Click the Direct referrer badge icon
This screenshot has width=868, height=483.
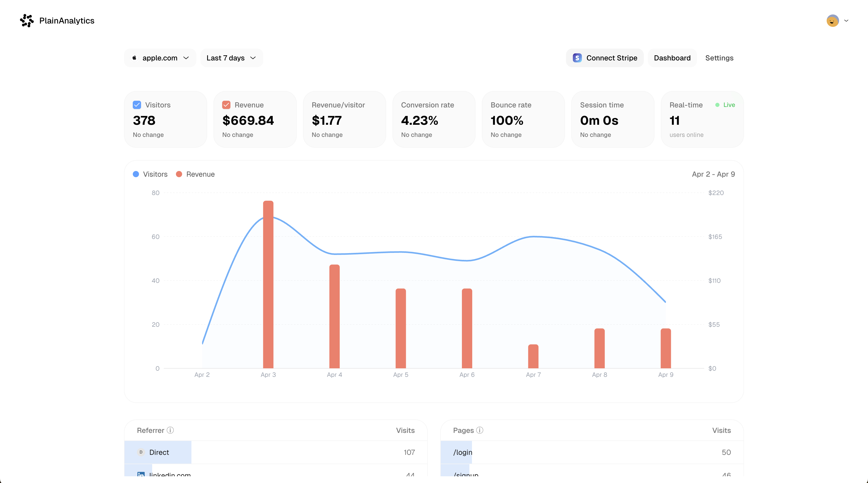tap(141, 452)
